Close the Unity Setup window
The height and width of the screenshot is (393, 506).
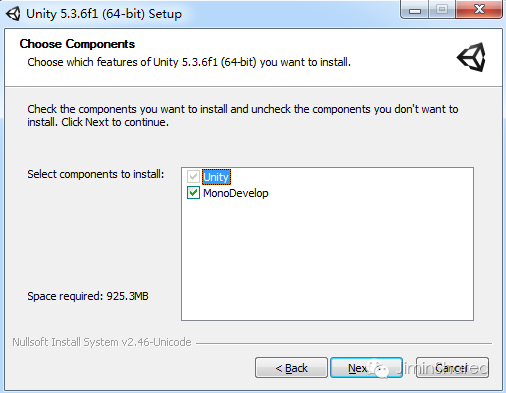[479, 9]
